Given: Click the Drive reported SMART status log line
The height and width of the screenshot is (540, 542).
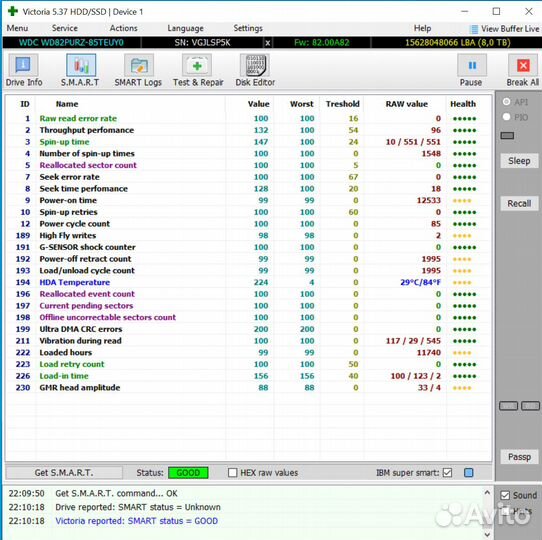Looking at the screenshot, I should [x=138, y=507].
